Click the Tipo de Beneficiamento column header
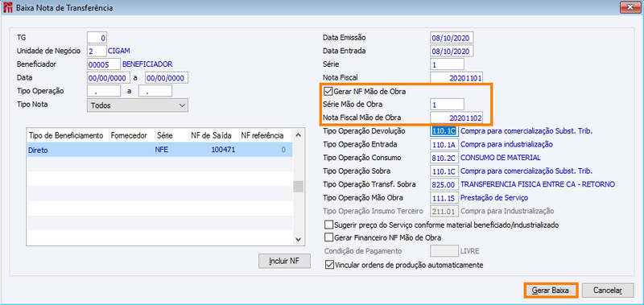The width and height of the screenshot is (644, 305). tap(68, 135)
